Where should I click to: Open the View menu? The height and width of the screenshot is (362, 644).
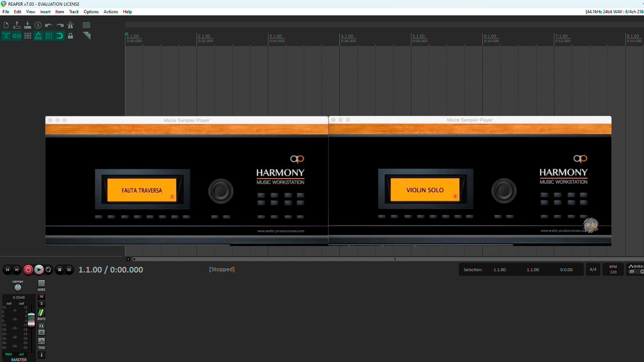[31, 12]
